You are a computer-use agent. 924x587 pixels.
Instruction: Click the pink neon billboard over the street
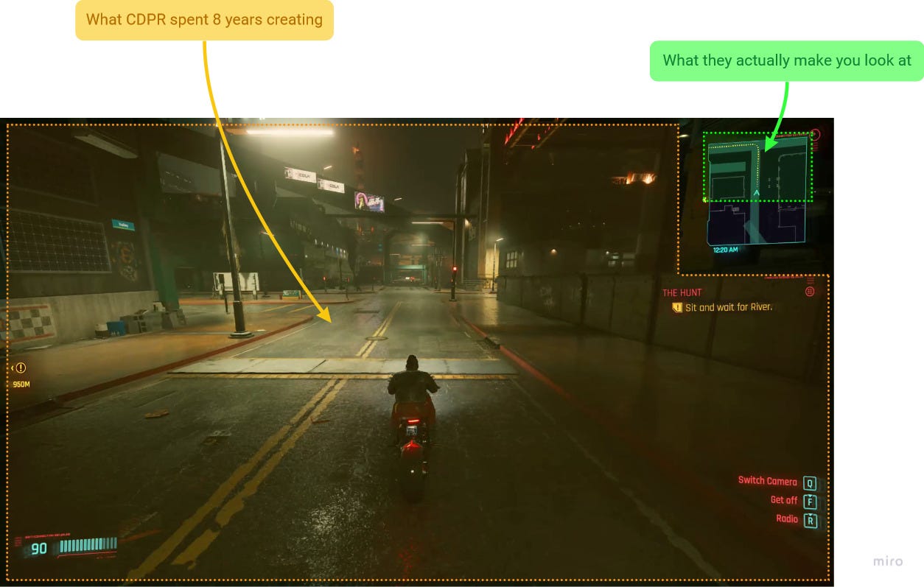[369, 201]
